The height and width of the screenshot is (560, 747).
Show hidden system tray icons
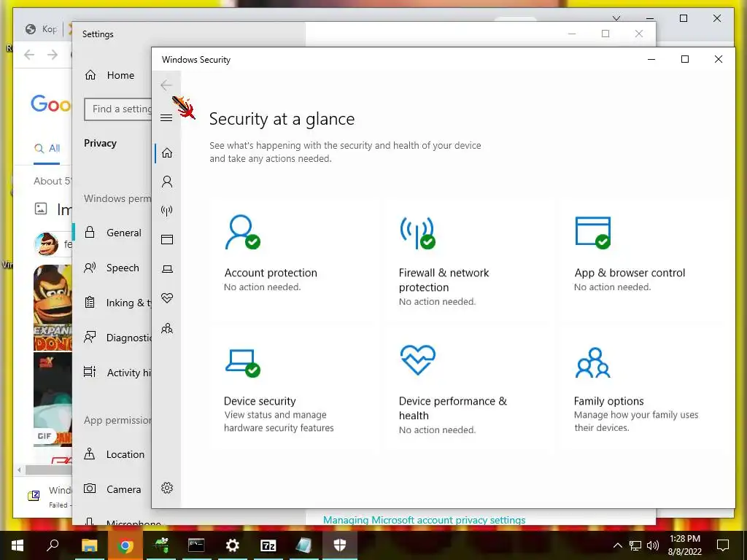coord(617,545)
